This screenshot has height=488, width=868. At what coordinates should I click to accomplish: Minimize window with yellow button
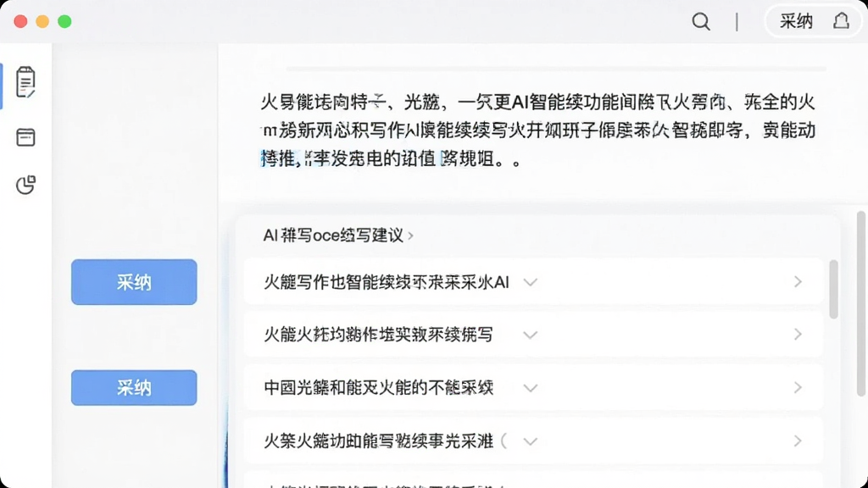coord(42,21)
